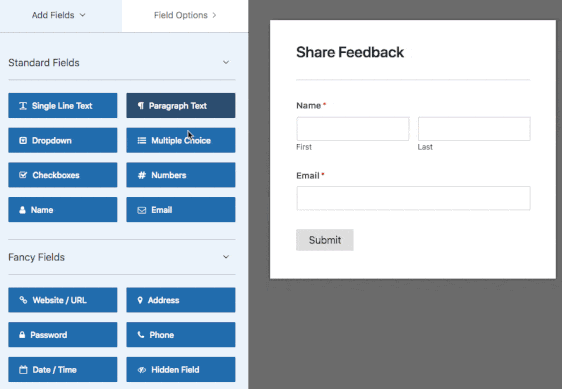562x389 pixels.
Task: Click the First name input box
Action: pos(353,129)
